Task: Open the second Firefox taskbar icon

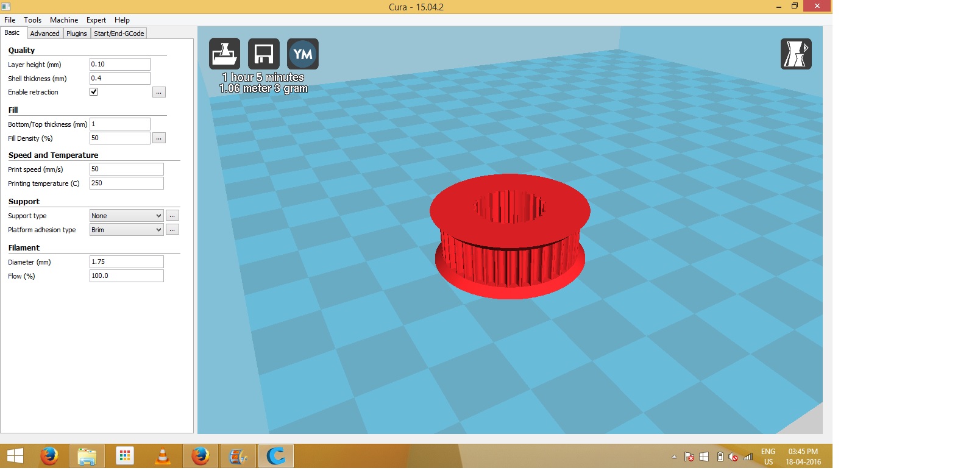Action: pos(201,456)
